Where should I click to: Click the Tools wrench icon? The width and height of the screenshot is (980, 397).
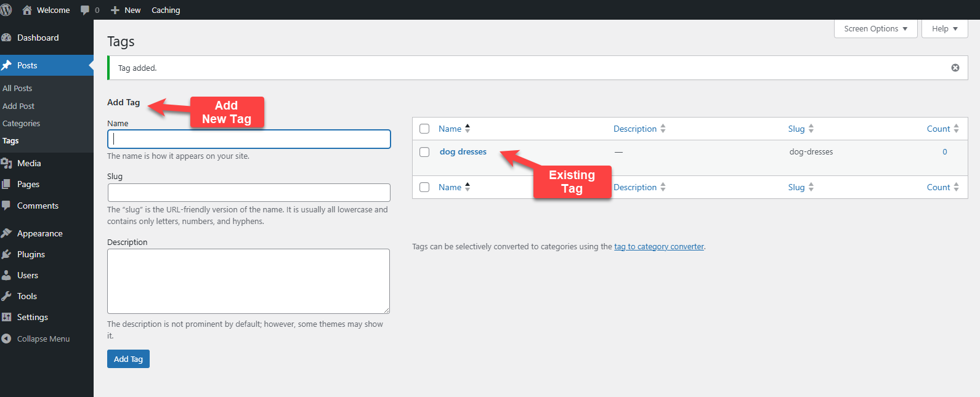pos(7,296)
